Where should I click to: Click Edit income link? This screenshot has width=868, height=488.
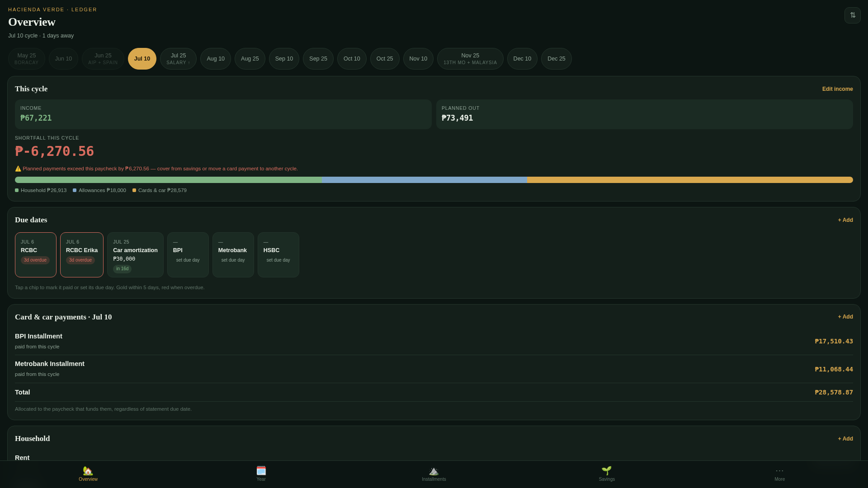[837, 89]
